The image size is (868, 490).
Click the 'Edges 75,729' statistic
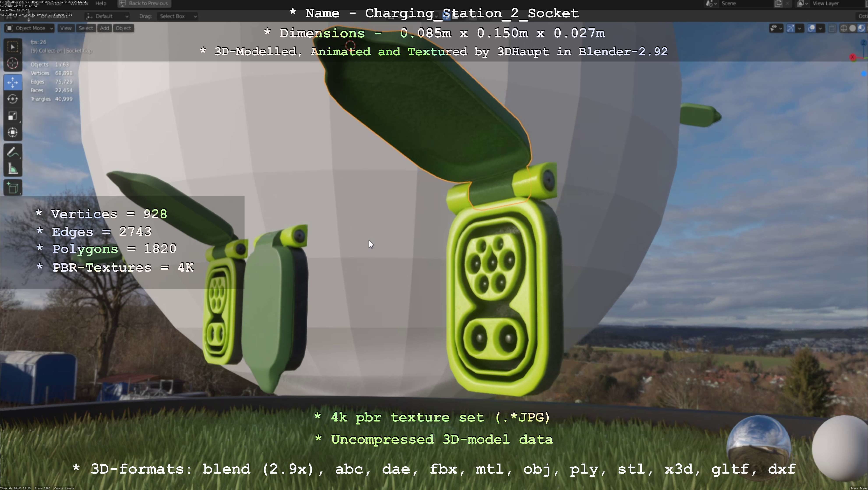coord(51,82)
